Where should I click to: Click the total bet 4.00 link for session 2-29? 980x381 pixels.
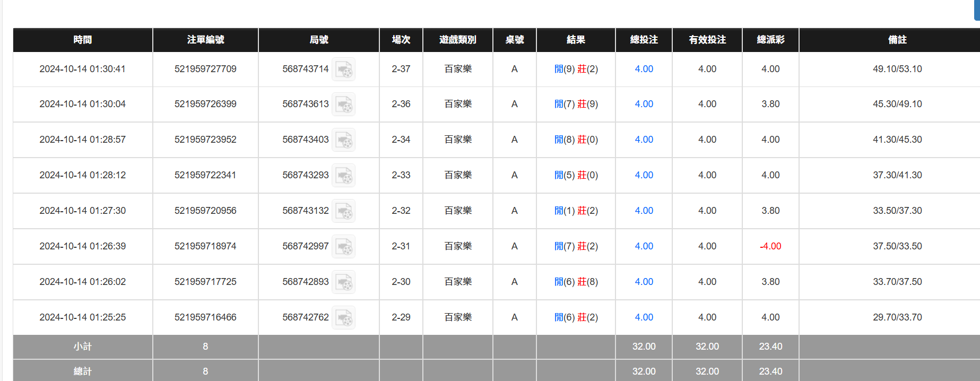(x=644, y=317)
